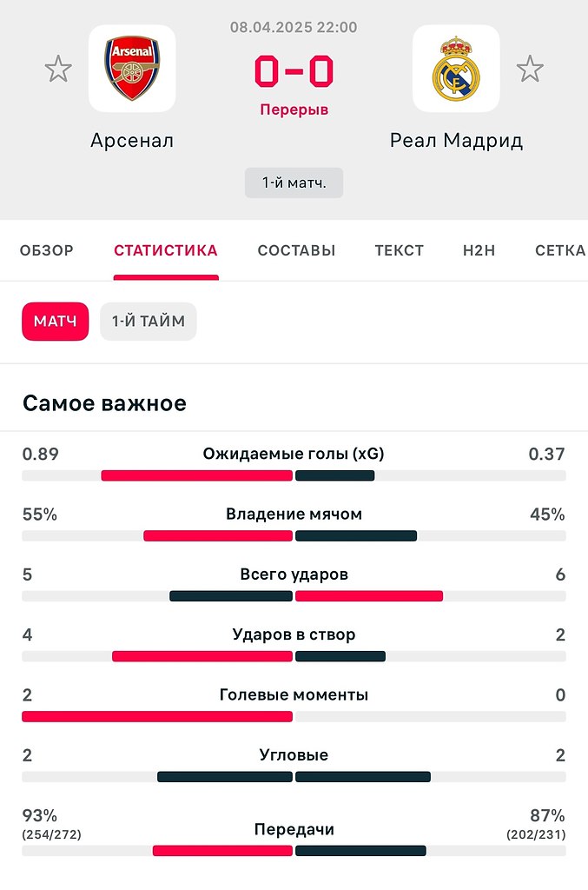This screenshot has width=588, height=890.
Task: Favorite Real Madrid with the right star
Action: (530, 69)
